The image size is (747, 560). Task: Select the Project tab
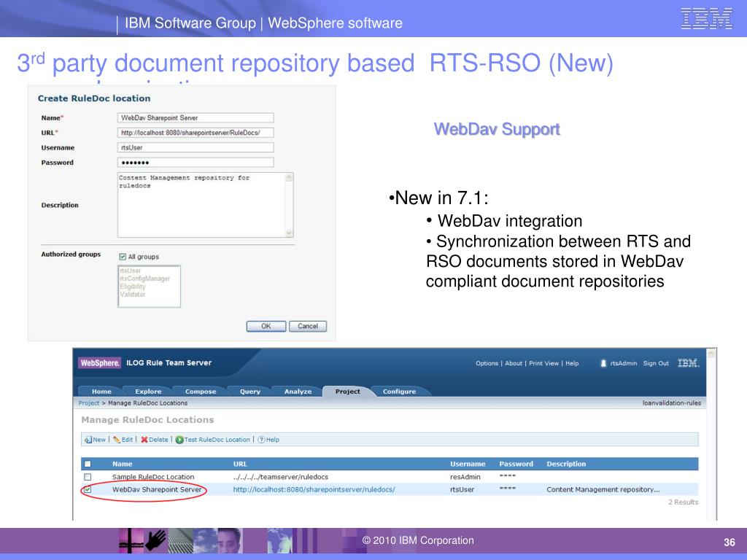pyautogui.click(x=347, y=392)
